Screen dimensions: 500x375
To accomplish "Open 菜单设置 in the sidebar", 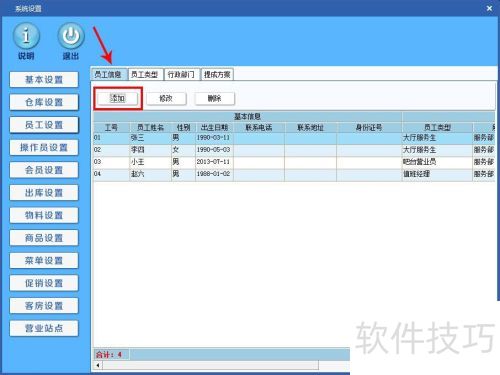I will point(44,260).
